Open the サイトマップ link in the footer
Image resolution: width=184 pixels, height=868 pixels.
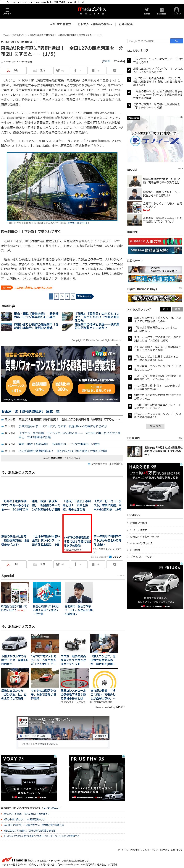click(123, 850)
